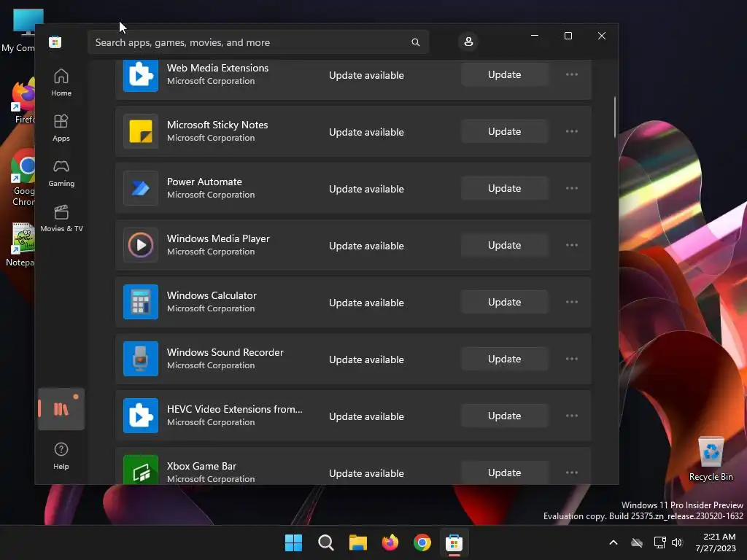Update Xbox Game Bar
Image resolution: width=747 pixels, height=560 pixels.
tap(505, 472)
